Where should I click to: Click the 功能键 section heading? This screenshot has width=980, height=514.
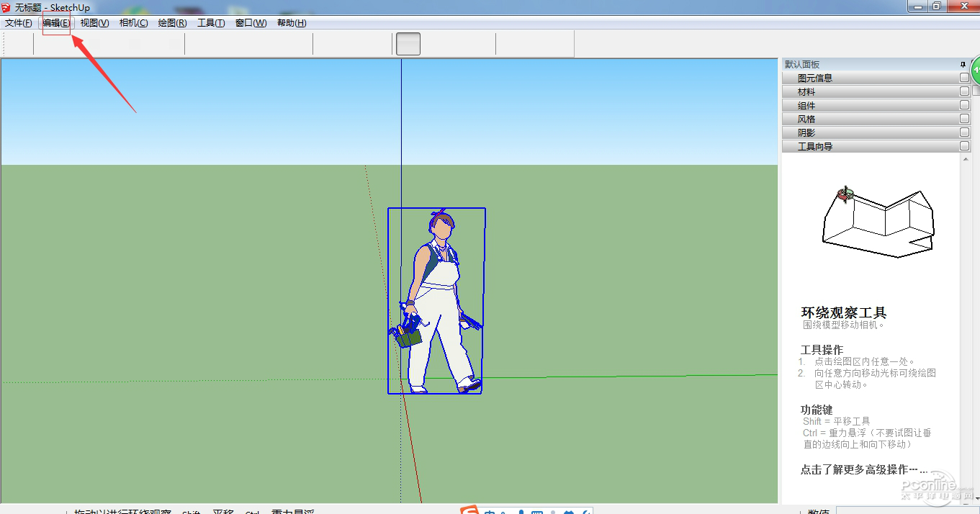pos(817,409)
